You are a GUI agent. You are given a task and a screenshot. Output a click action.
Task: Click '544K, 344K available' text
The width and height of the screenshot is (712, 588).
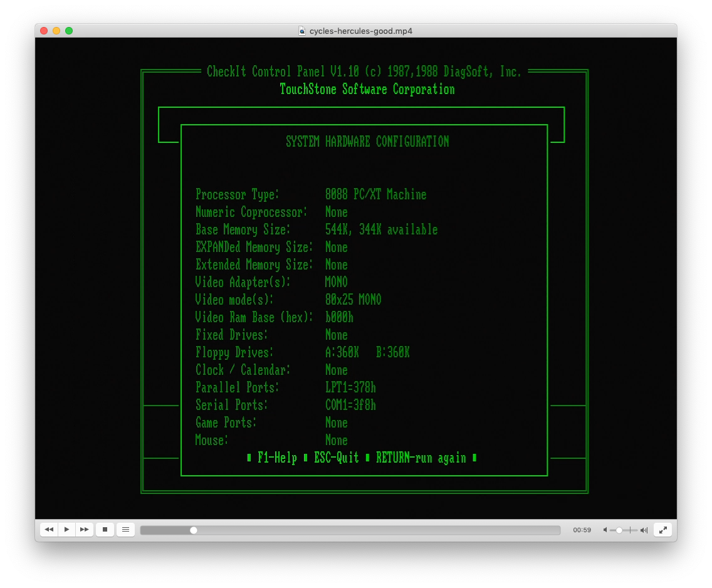click(x=382, y=230)
